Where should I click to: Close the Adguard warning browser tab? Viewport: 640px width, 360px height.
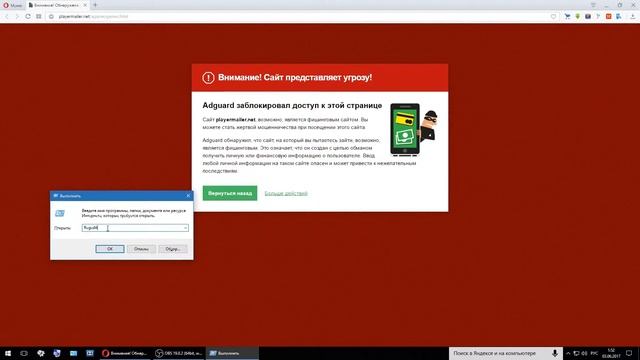point(85,5)
